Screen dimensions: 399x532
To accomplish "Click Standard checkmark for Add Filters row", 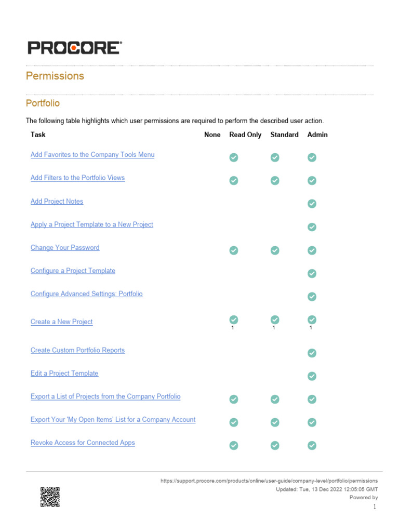I will click(275, 180).
